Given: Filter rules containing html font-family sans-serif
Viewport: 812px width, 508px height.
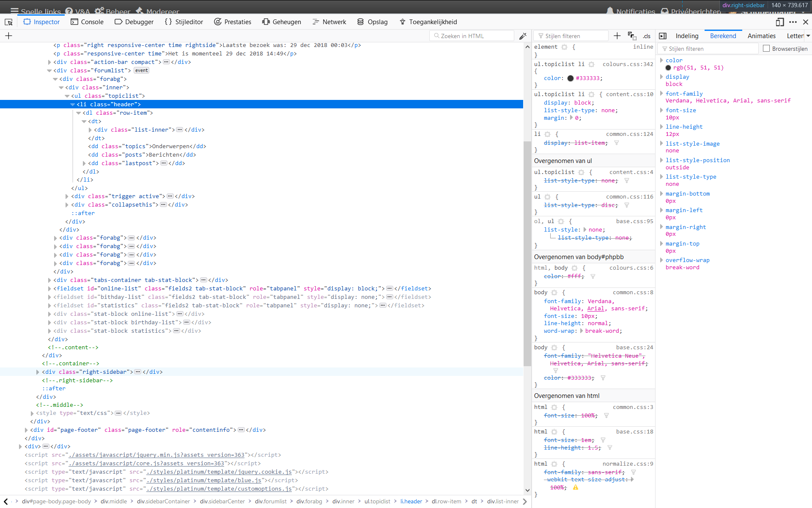Looking at the screenshot, I should point(634,472).
